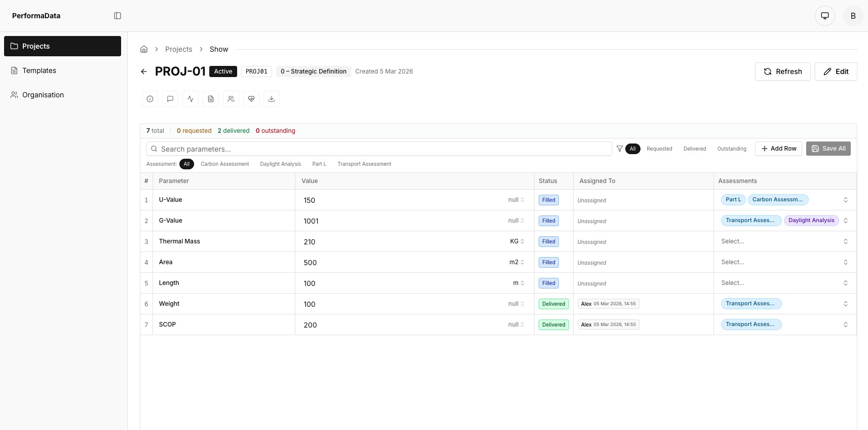868x430 pixels.
Task: Click Delivered status badge for SCOP
Action: (554, 325)
